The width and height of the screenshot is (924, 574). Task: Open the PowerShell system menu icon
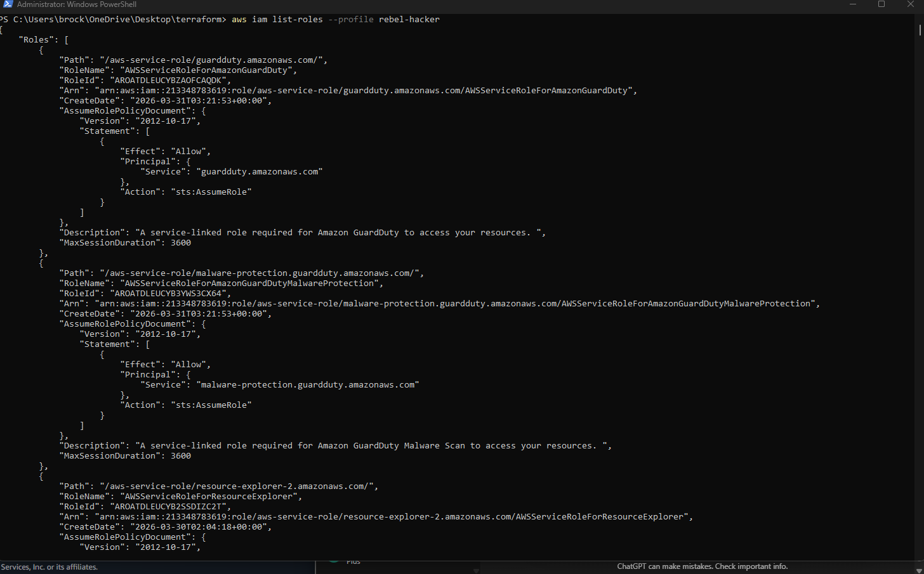pos(7,4)
